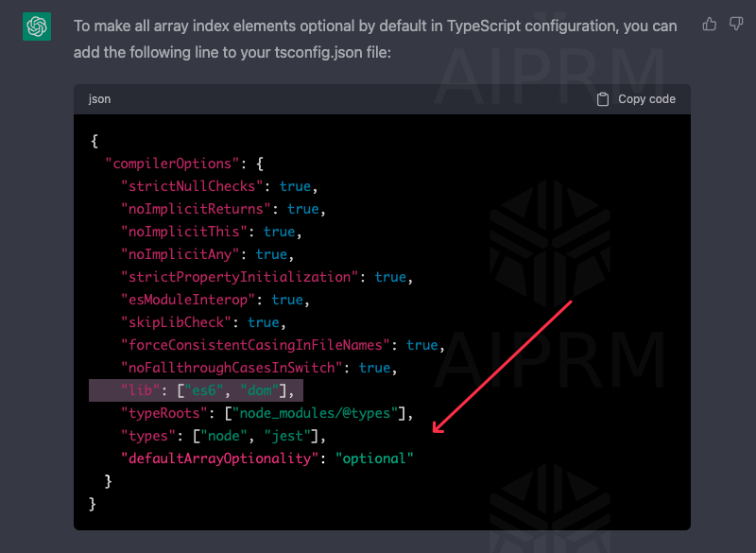Click the "node_modules/@types" value
This screenshot has width=756, height=553.
pos(316,413)
